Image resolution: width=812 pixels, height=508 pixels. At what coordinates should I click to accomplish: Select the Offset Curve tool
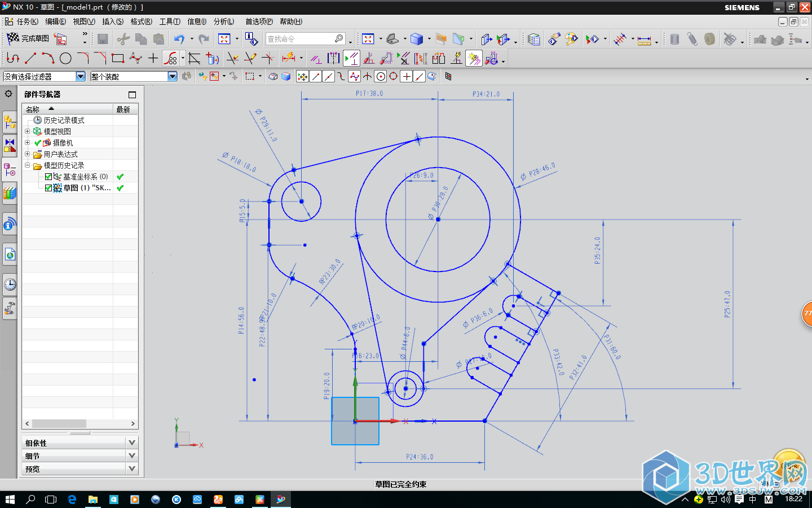point(171,58)
